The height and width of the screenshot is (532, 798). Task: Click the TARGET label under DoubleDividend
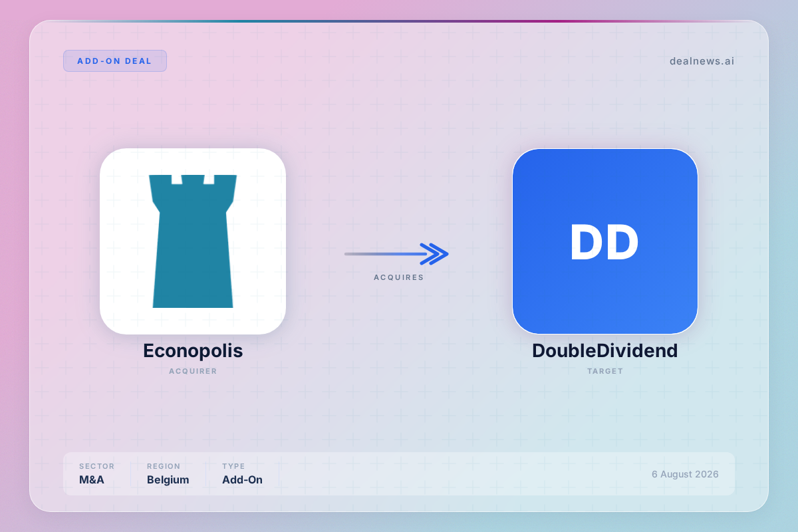pos(605,371)
